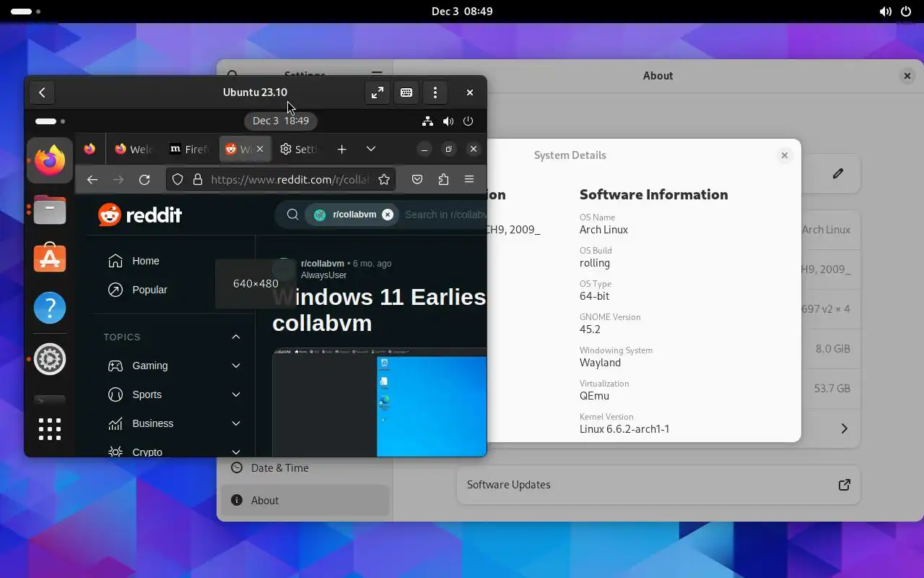Close the System Details dialog

coord(785,155)
